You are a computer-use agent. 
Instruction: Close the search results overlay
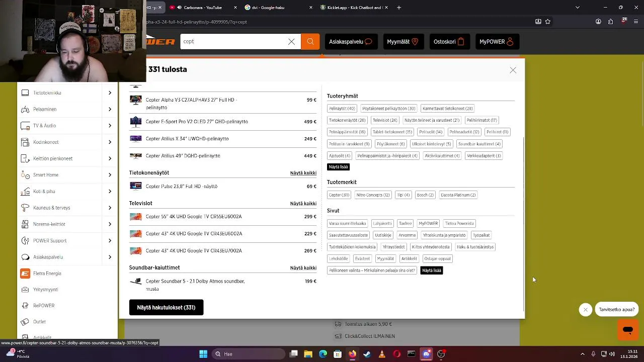pos(513,70)
